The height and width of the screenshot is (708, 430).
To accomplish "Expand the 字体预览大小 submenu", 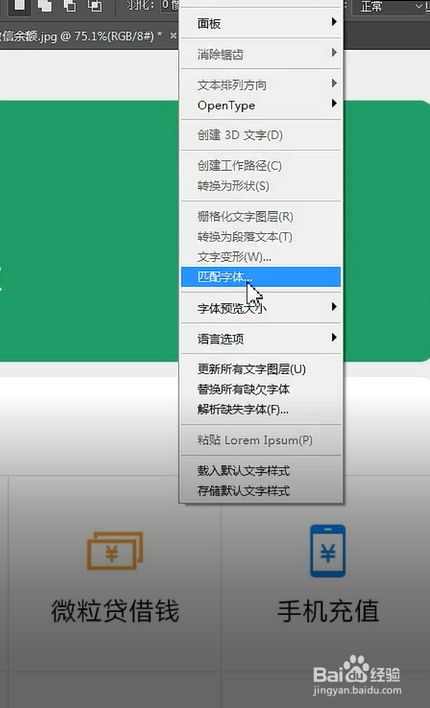I will (261, 308).
